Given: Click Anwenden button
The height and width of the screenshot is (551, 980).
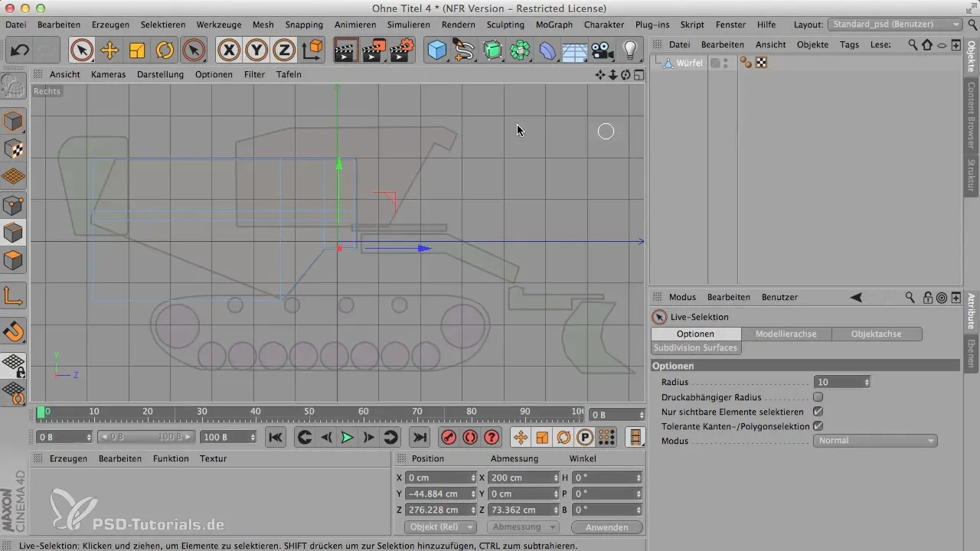Looking at the screenshot, I should 606,527.
